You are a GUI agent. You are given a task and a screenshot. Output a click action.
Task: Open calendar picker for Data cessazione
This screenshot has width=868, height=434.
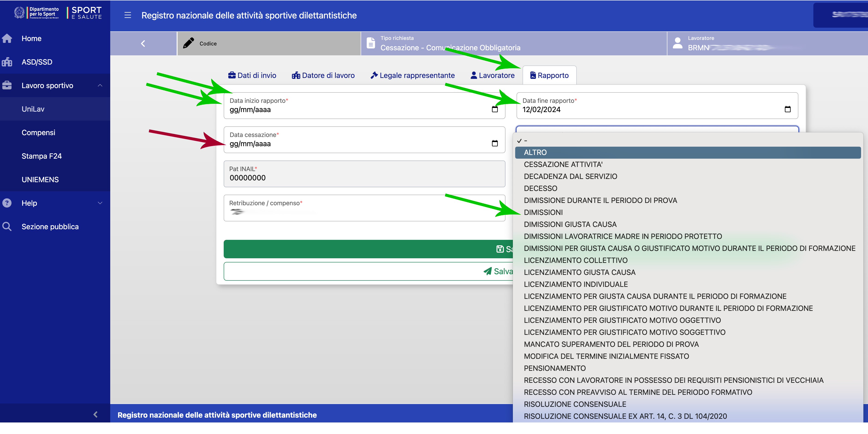(494, 143)
